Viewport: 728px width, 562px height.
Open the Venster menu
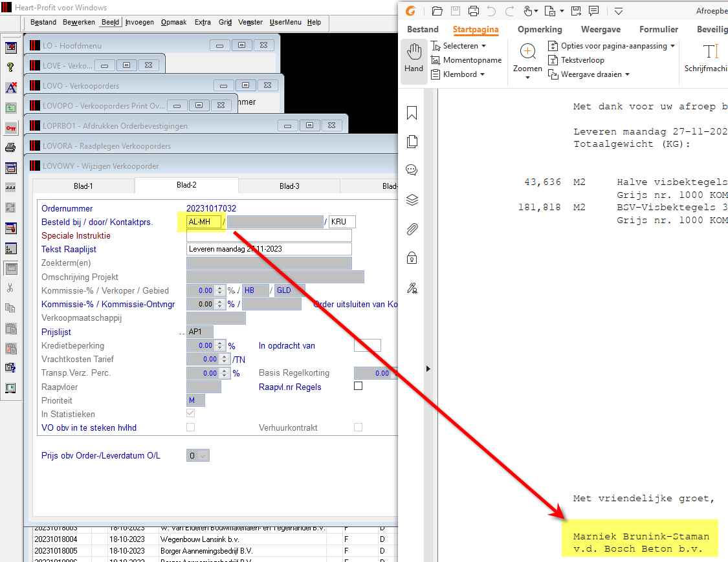pyautogui.click(x=250, y=22)
